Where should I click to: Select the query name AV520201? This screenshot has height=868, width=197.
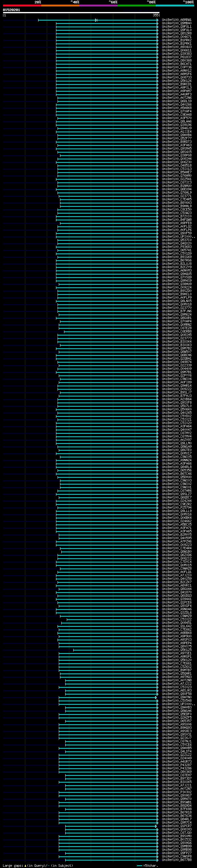coord(11,10)
